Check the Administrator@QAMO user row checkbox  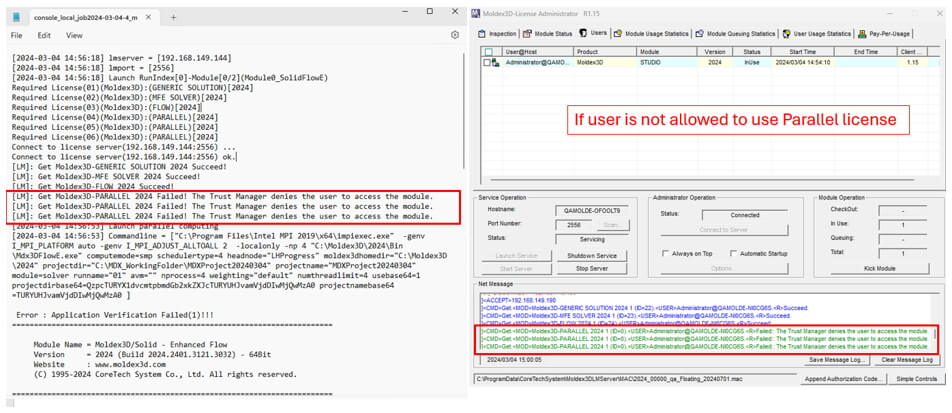pyautogui.click(x=487, y=62)
